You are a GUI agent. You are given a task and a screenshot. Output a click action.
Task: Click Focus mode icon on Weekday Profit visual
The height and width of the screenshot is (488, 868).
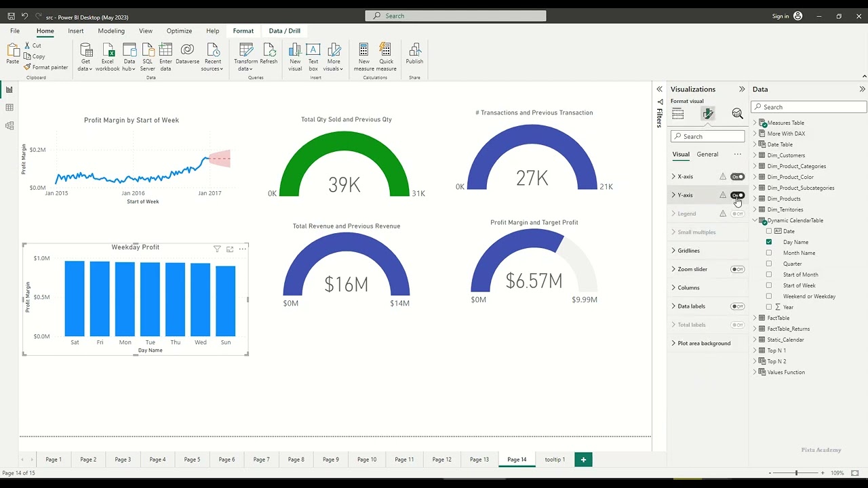(x=230, y=249)
